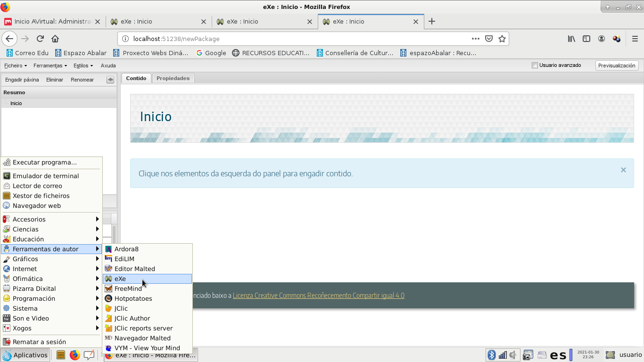
Task: Start the JClic Author application
Action: click(132, 318)
